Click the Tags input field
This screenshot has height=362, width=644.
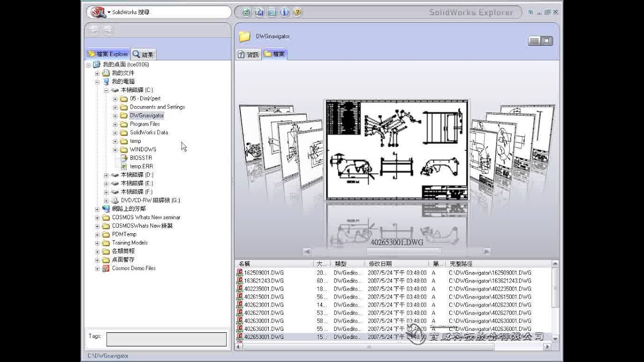[x=167, y=339]
